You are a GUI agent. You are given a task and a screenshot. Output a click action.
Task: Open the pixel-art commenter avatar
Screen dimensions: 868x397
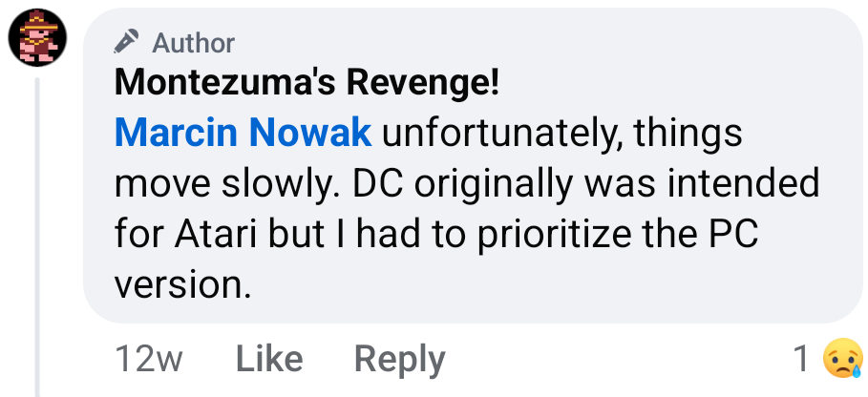pos(38,38)
